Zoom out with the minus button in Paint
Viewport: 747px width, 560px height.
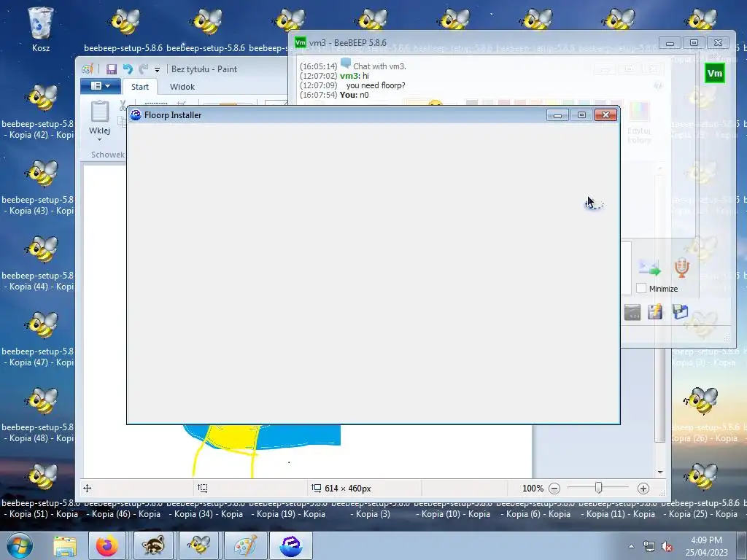point(554,488)
